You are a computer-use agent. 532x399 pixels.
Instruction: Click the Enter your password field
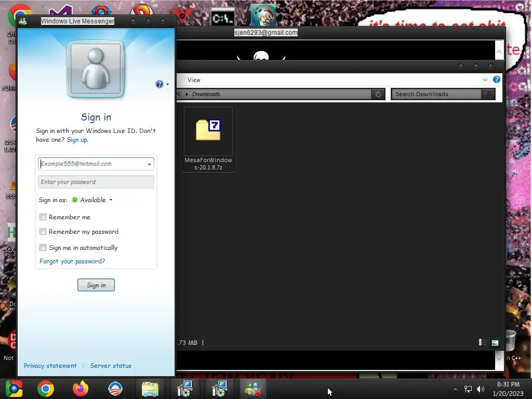[96, 182]
